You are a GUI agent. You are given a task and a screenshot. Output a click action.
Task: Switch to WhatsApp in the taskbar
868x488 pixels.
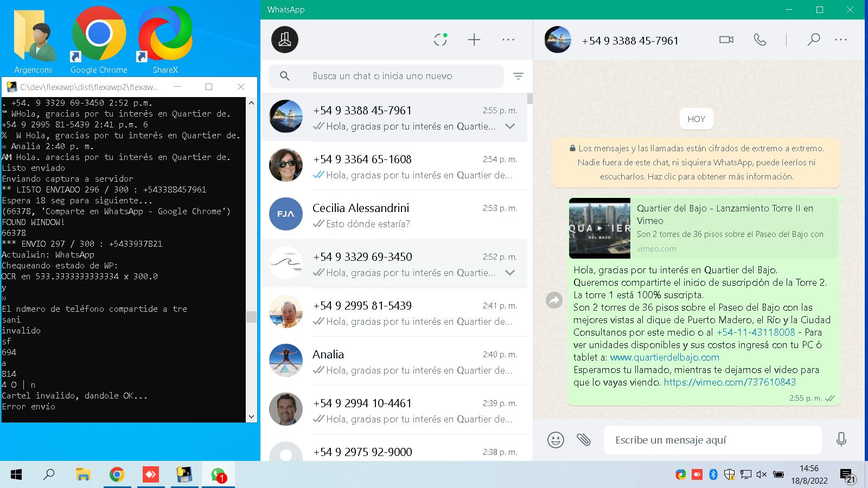click(218, 475)
